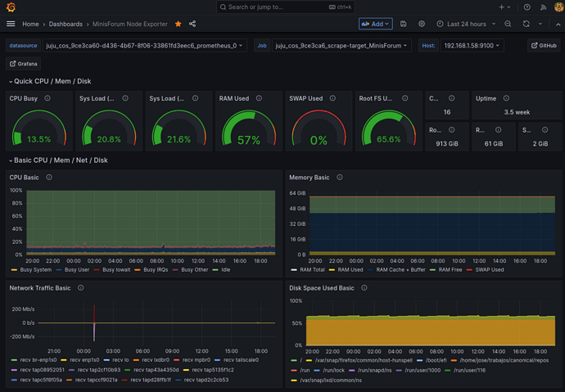565x392 pixels.
Task: Open the news feed RSS icon
Action: (544, 7)
